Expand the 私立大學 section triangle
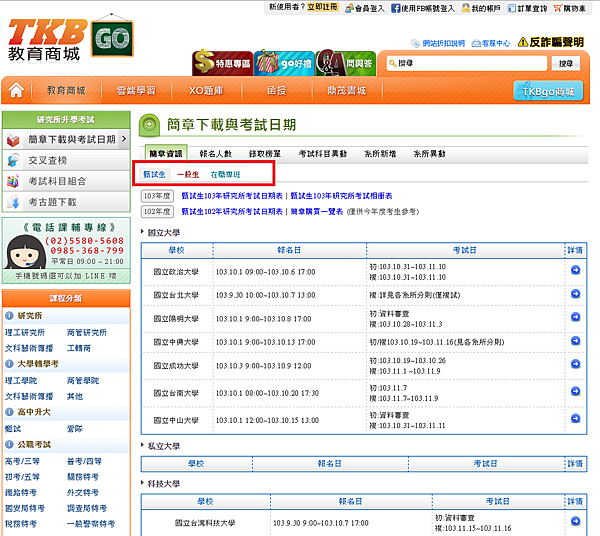 pos(142,445)
